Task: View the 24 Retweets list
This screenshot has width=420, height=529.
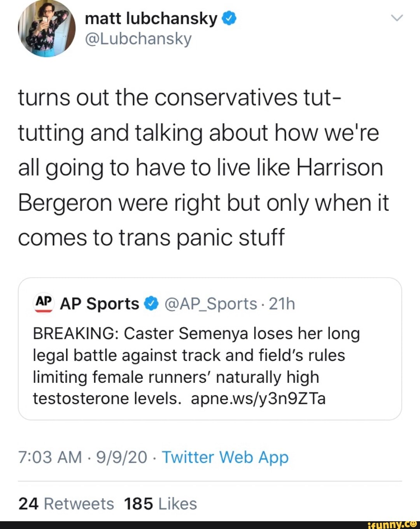Action: (66, 504)
